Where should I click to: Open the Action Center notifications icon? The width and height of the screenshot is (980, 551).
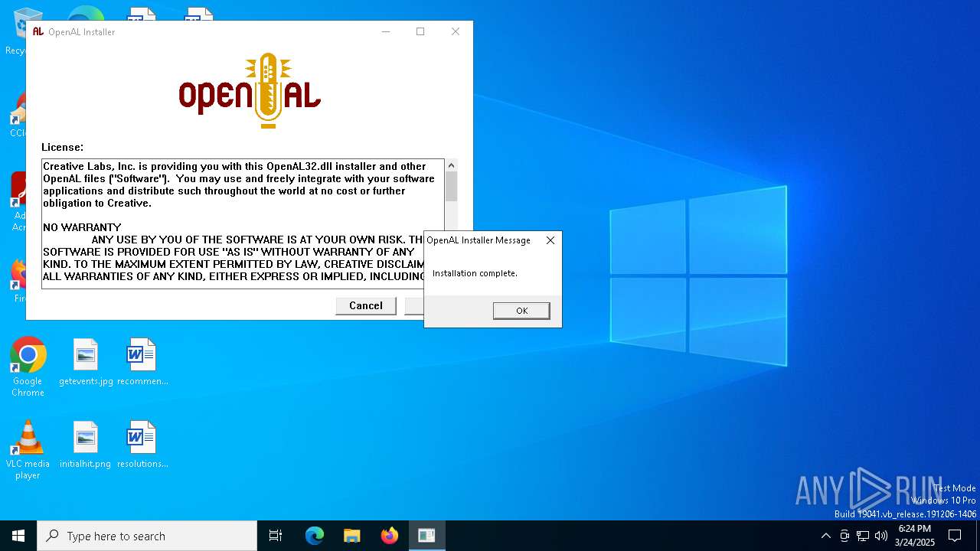(955, 536)
